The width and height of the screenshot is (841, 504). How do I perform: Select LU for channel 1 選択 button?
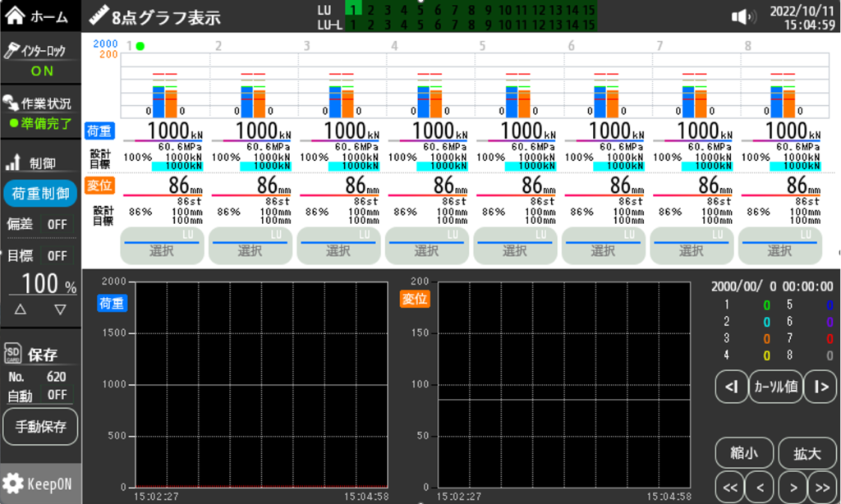(x=162, y=245)
